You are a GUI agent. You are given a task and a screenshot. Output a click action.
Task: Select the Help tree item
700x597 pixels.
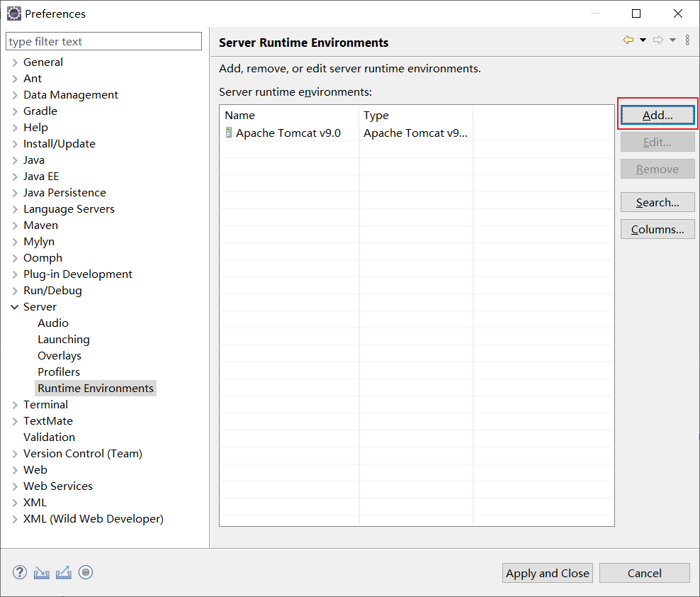(x=35, y=128)
